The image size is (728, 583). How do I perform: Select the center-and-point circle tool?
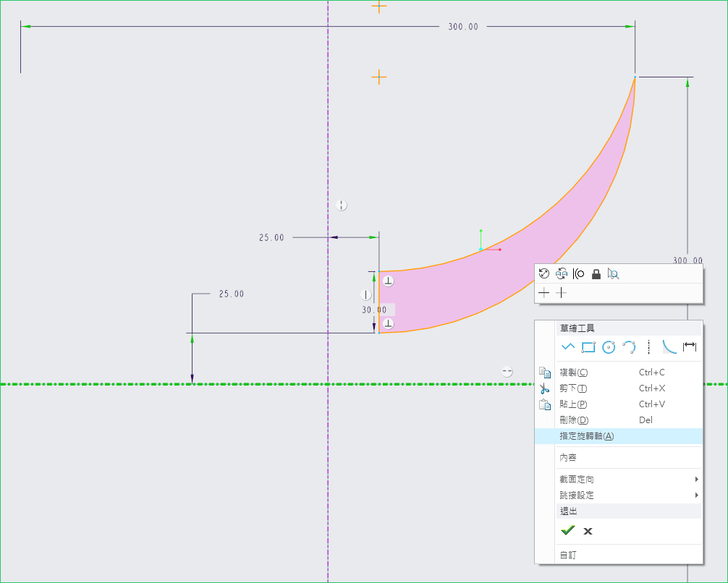(609, 347)
